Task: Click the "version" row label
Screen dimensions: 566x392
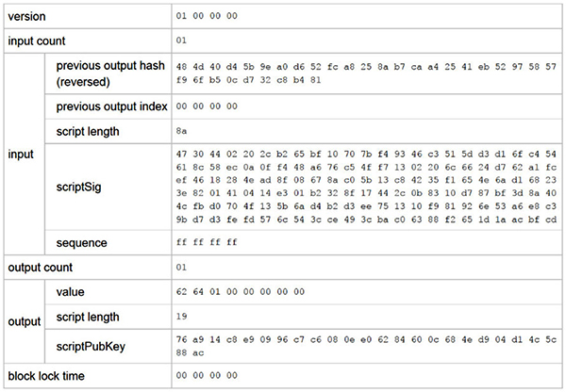Action: coord(27,16)
